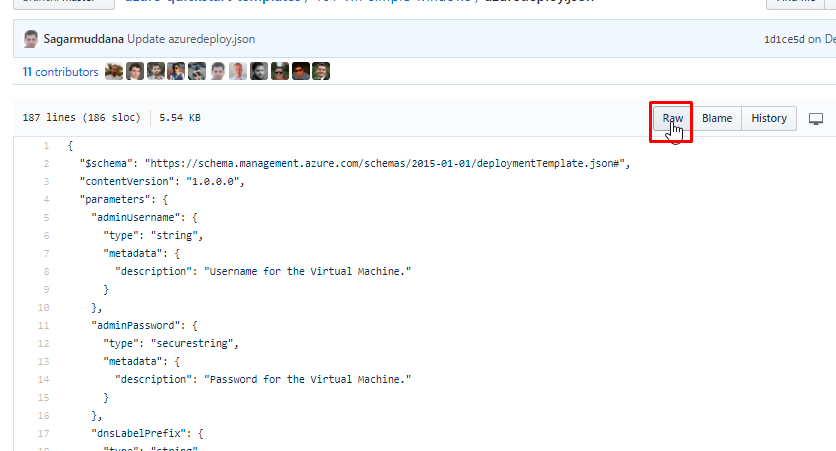
Task: Select line number 1 in the gutter
Action: [46, 146]
